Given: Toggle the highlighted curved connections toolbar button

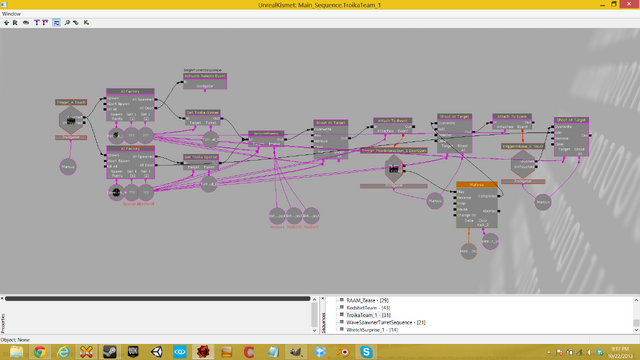Looking at the screenshot, I should 56,23.
